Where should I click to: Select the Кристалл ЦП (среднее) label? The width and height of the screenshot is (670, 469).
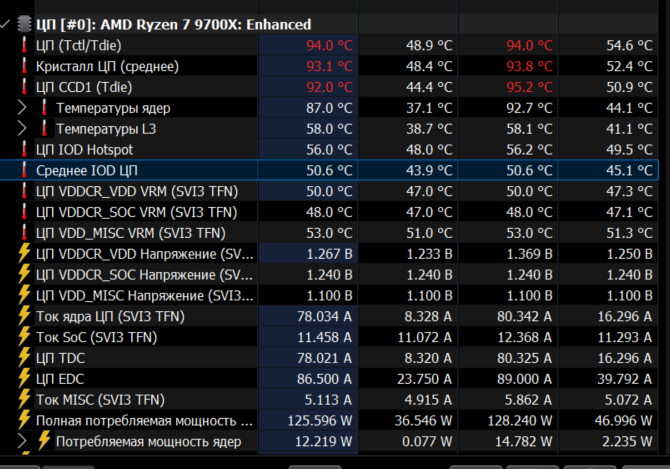[107, 66]
